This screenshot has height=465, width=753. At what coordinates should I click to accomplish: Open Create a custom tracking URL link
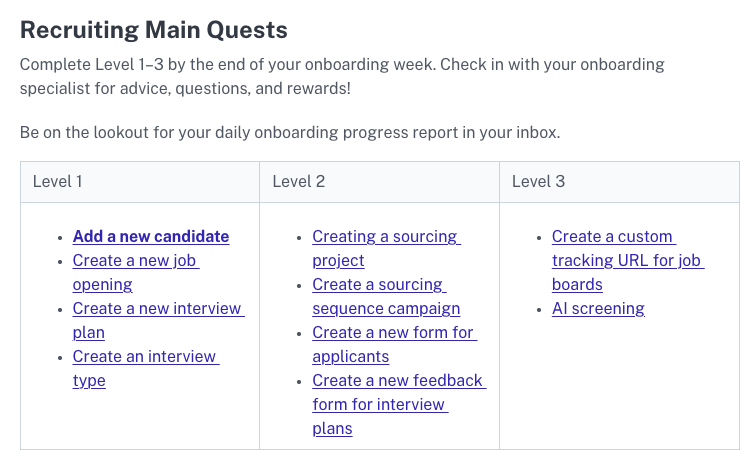point(613,237)
